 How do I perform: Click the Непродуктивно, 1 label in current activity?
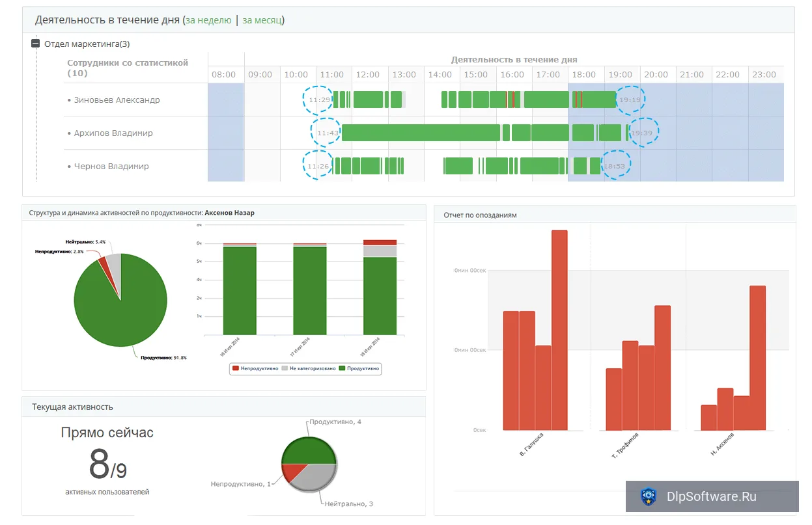240,484
